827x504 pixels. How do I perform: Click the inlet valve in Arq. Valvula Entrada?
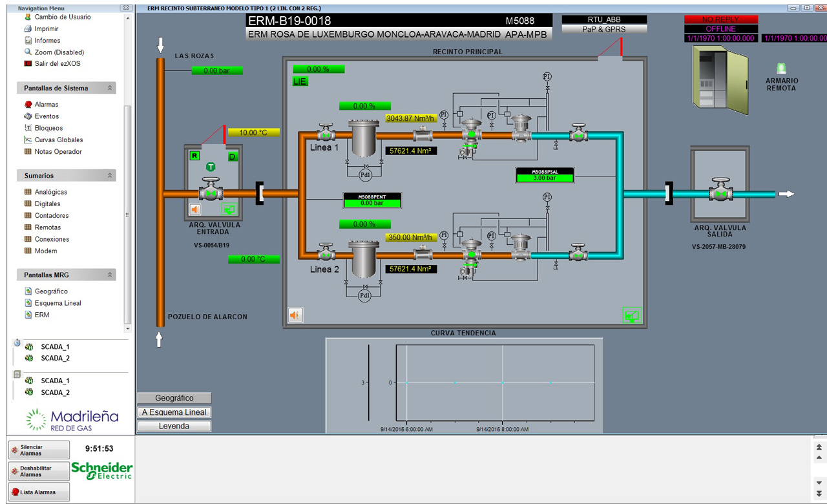(211, 191)
